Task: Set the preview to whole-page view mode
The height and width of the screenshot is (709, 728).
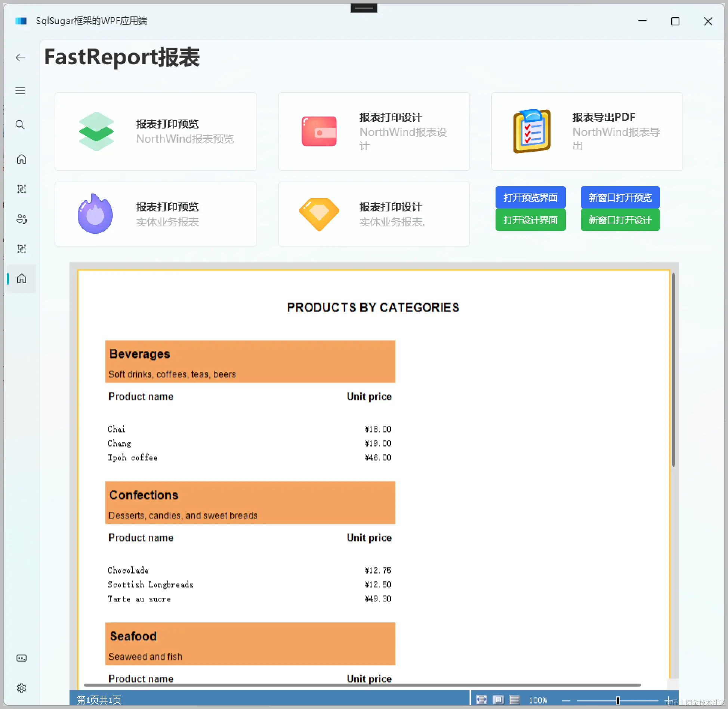Action: pos(498,700)
